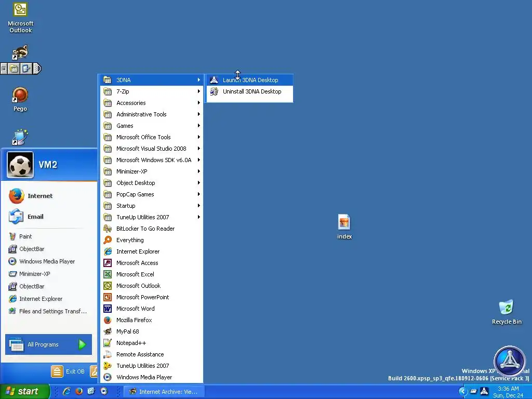Open Remote Assistance
Image resolution: width=532 pixels, height=399 pixels.
(x=152, y=354)
